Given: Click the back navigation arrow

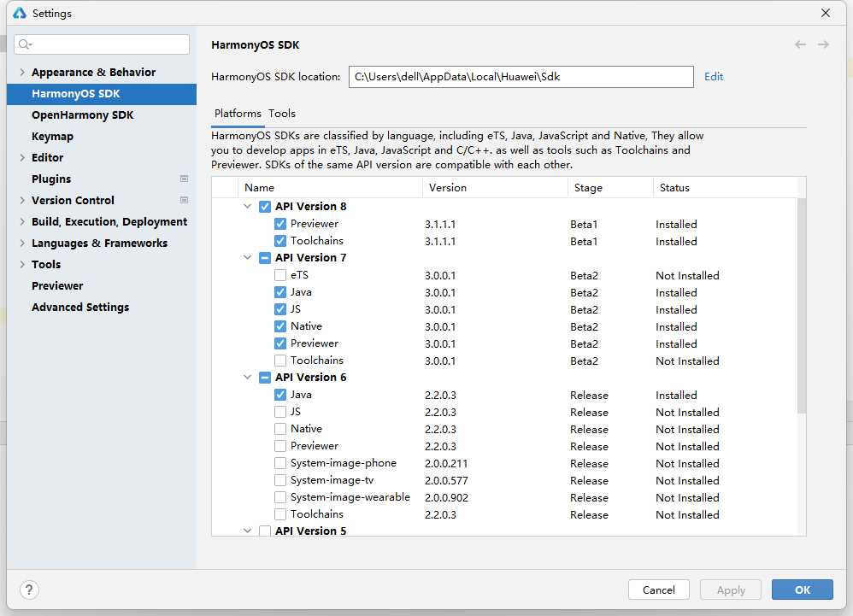Looking at the screenshot, I should click(x=800, y=44).
